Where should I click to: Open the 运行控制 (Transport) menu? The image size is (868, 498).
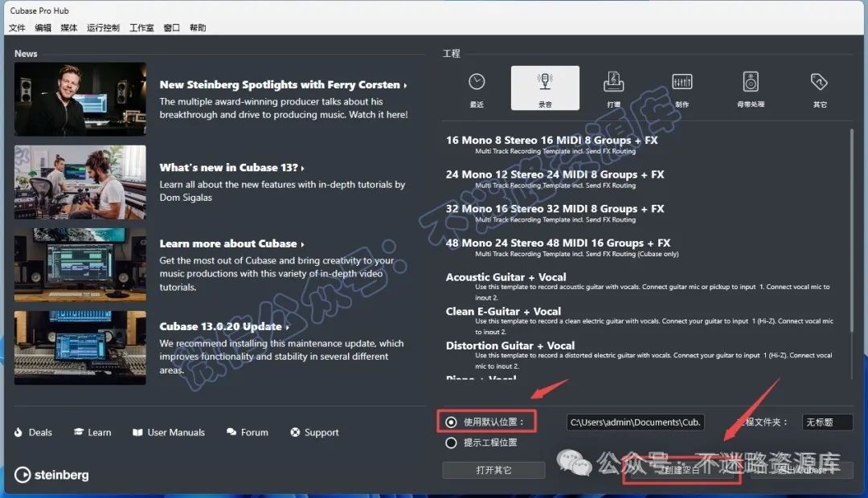click(x=104, y=27)
